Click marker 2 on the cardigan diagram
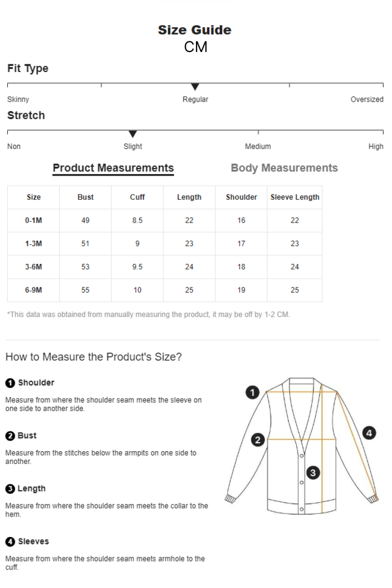 [258, 440]
